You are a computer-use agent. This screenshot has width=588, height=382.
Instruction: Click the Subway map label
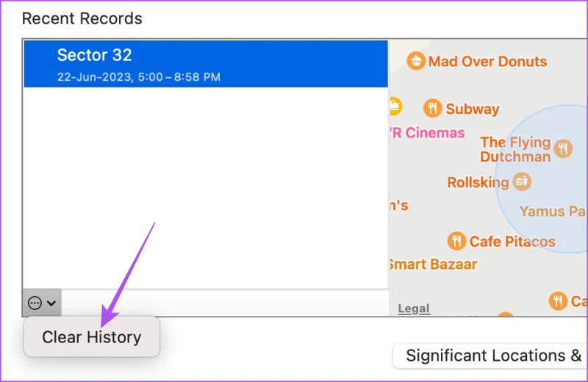[x=472, y=109]
